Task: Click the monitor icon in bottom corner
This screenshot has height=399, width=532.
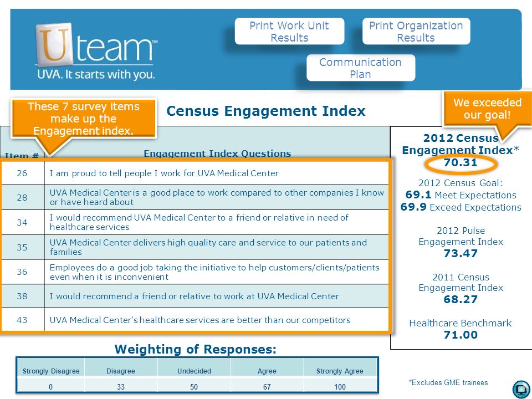Action: click(521, 390)
